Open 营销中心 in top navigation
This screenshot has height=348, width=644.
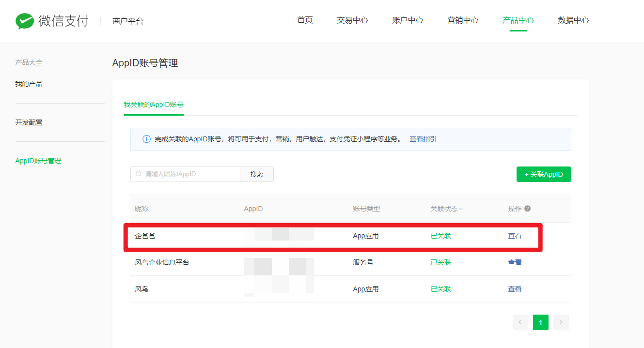point(463,20)
